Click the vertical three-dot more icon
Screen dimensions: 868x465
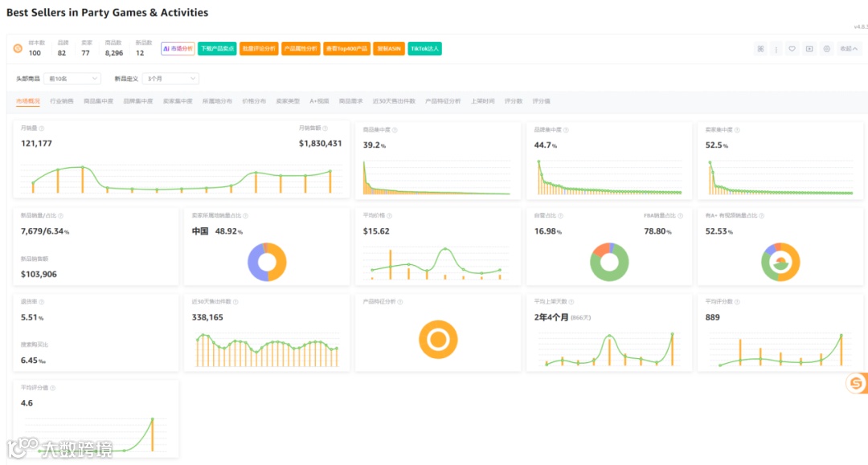click(776, 49)
